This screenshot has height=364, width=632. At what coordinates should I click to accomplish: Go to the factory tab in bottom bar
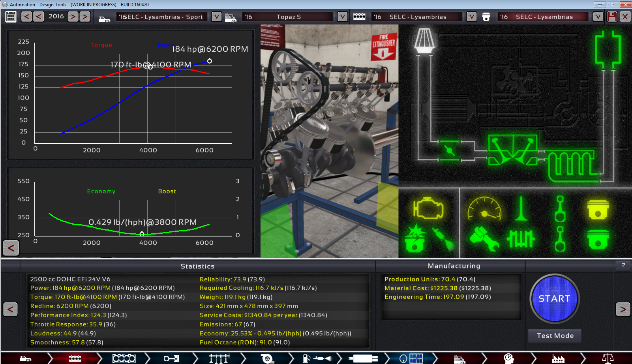tap(558, 358)
